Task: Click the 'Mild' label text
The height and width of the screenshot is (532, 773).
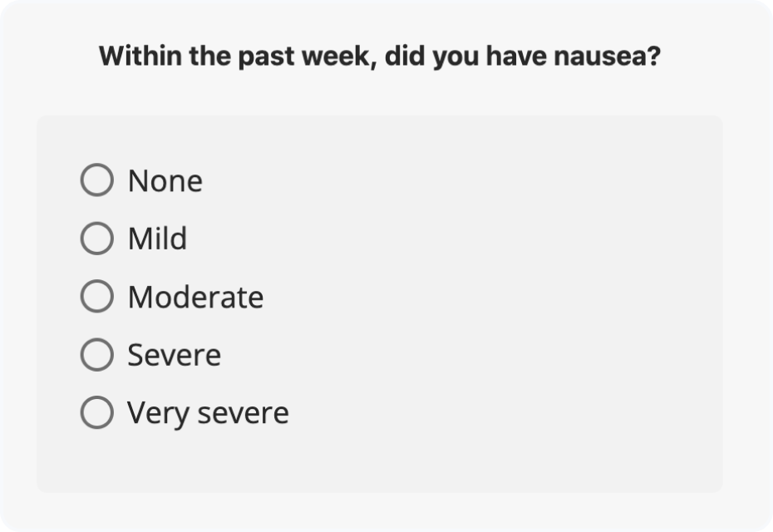Action: coord(157,239)
